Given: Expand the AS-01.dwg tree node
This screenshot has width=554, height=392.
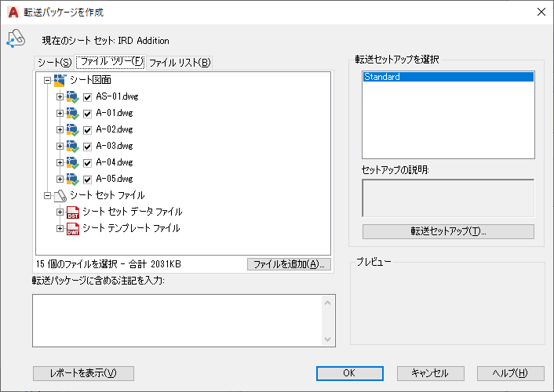Looking at the screenshot, I should click(x=60, y=96).
